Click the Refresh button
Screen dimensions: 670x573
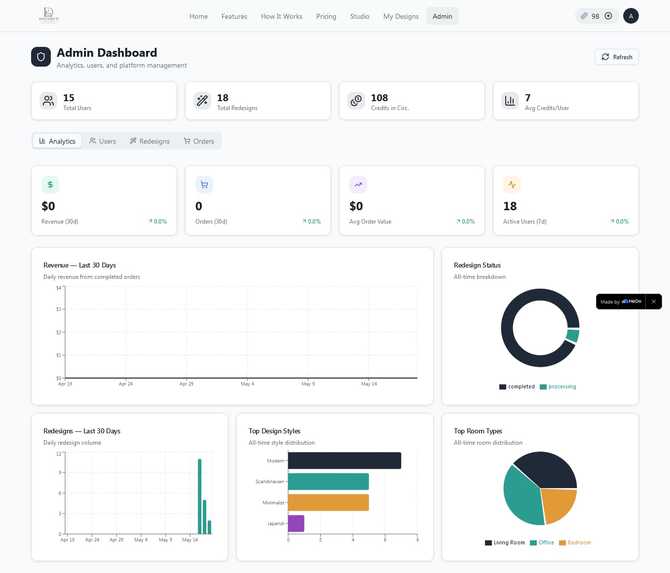tap(617, 57)
